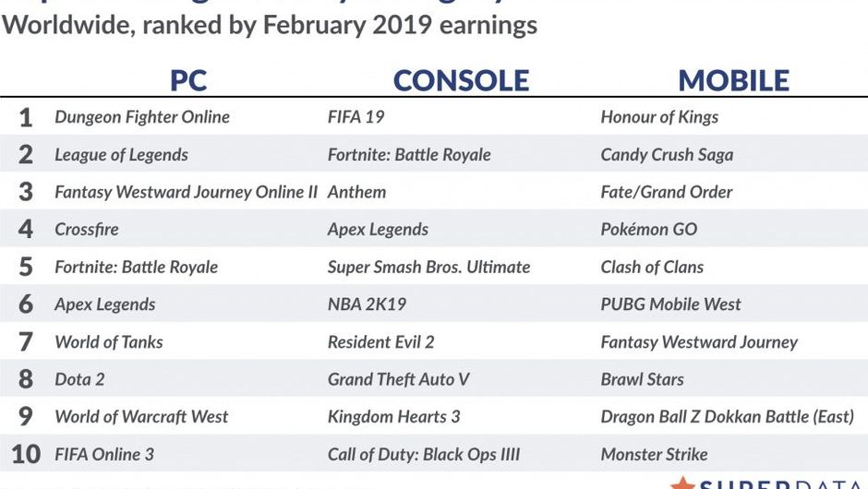This screenshot has height=489, width=868.
Task: Select the MOBILE column header
Action: pos(733,80)
